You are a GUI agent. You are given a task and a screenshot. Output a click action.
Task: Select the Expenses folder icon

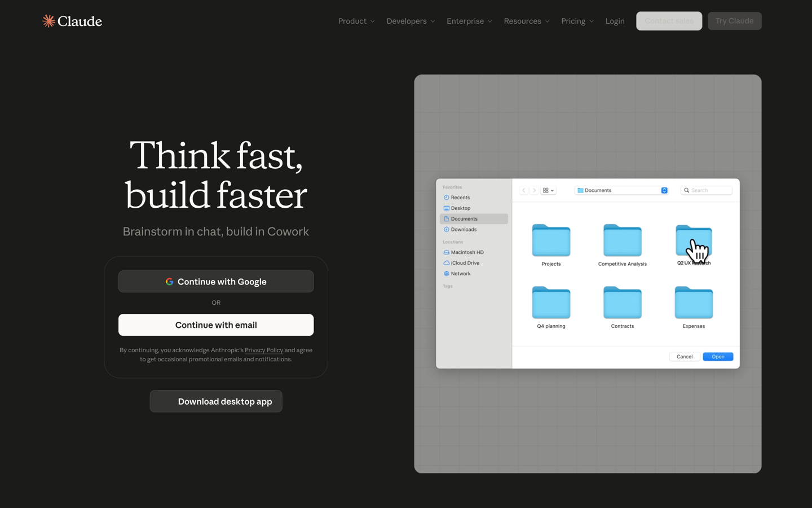click(694, 303)
